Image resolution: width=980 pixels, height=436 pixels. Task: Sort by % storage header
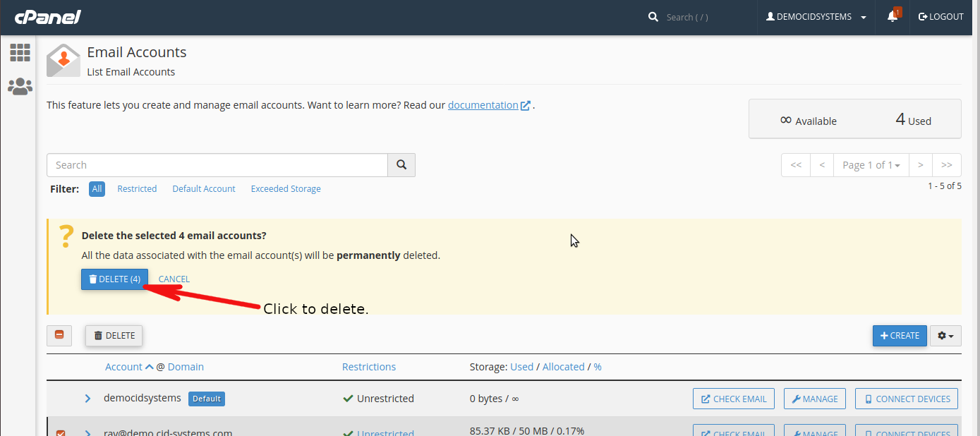click(598, 367)
